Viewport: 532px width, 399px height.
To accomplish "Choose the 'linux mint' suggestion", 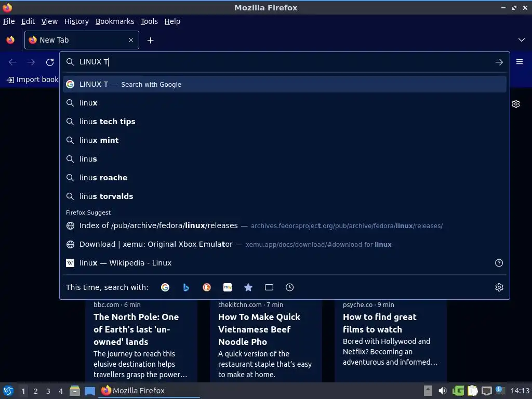I will (x=284, y=140).
